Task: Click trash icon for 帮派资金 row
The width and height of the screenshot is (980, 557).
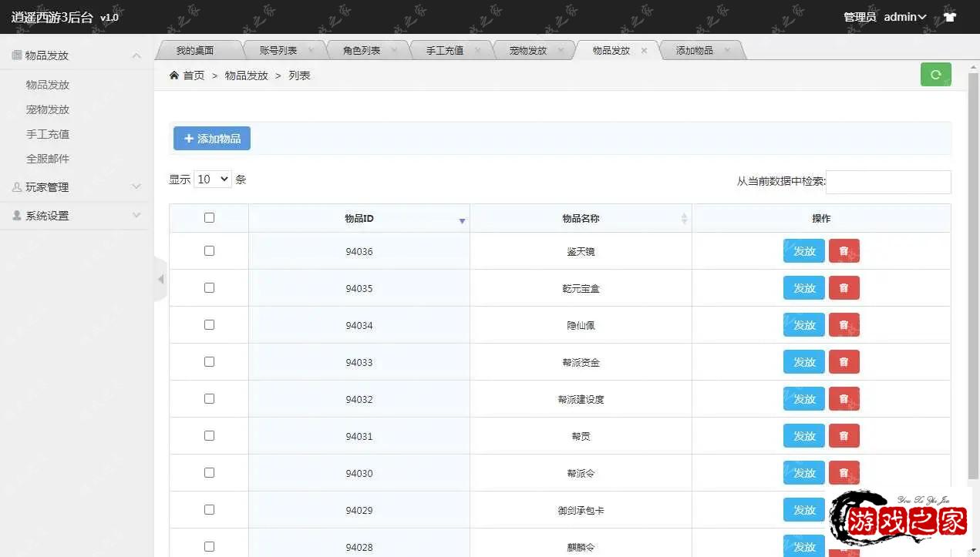Action: (844, 362)
